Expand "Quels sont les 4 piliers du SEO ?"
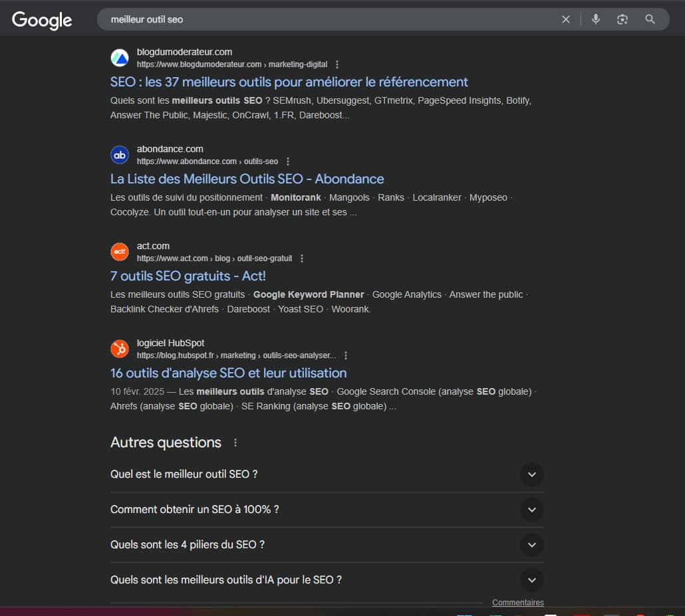 click(531, 545)
